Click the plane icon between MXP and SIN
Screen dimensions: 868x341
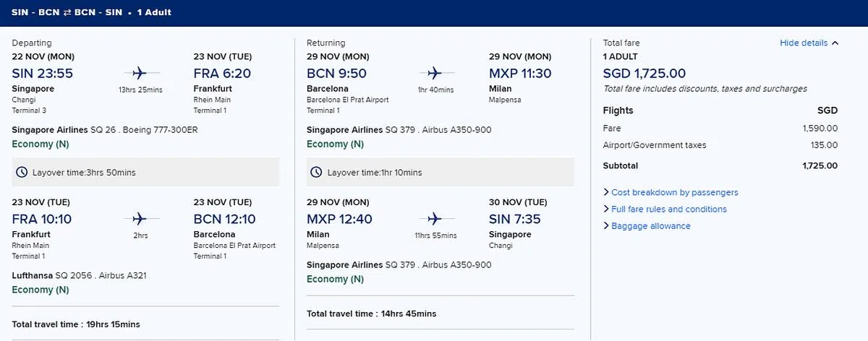[x=435, y=218]
